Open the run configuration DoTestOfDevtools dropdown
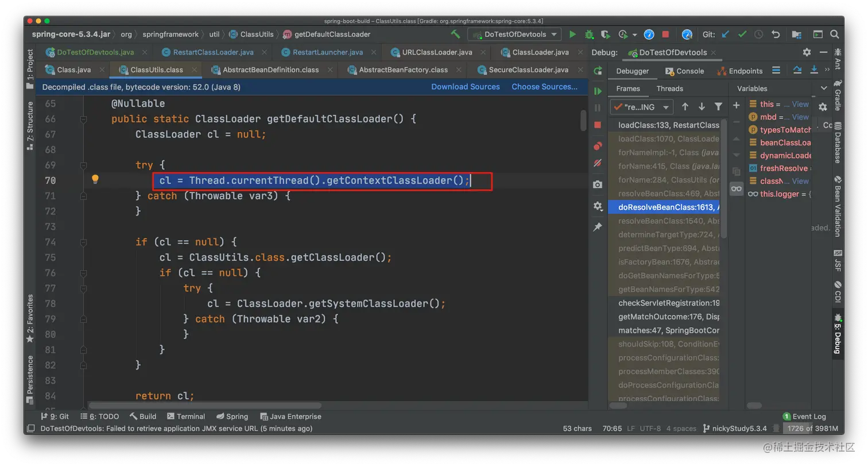Image resolution: width=868 pixels, height=466 pixels. (x=514, y=34)
